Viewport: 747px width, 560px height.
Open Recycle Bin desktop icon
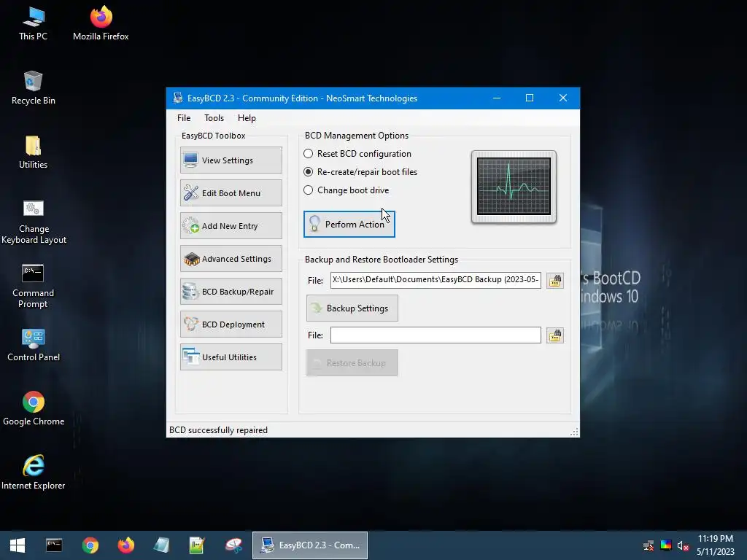(x=34, y=88)
